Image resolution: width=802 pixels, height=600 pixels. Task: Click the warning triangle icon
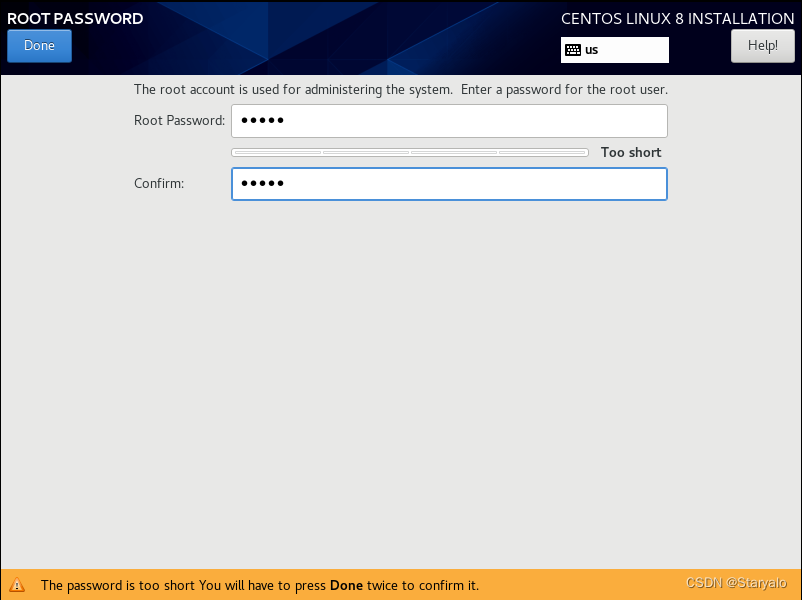17,585
